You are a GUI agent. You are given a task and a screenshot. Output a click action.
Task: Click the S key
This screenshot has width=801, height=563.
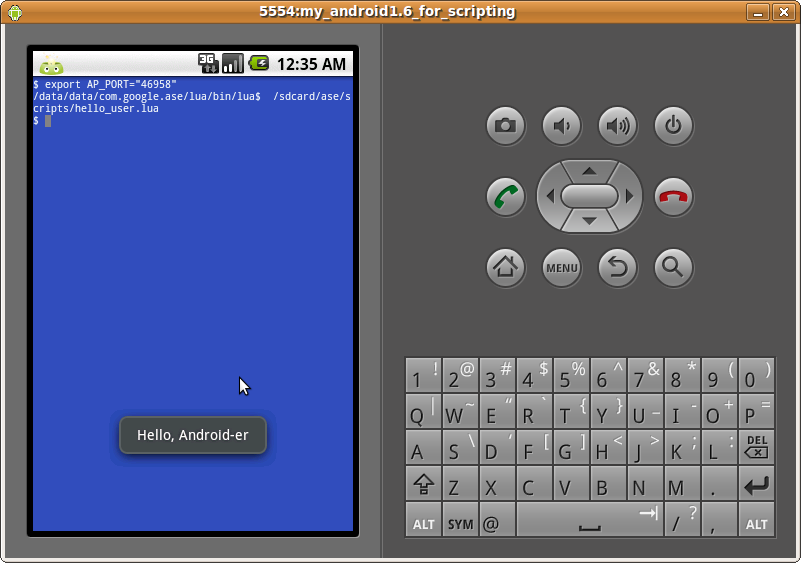click(x=460, y=447)
